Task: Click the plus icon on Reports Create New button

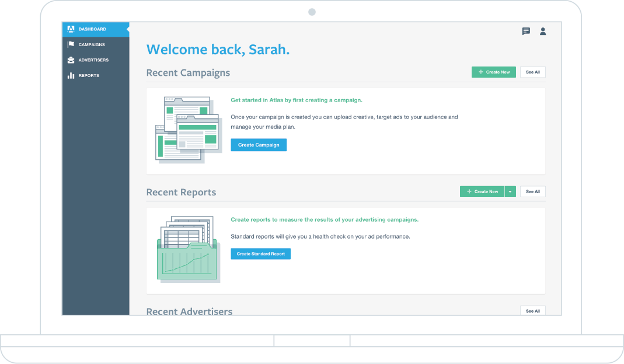Action: 469,191
